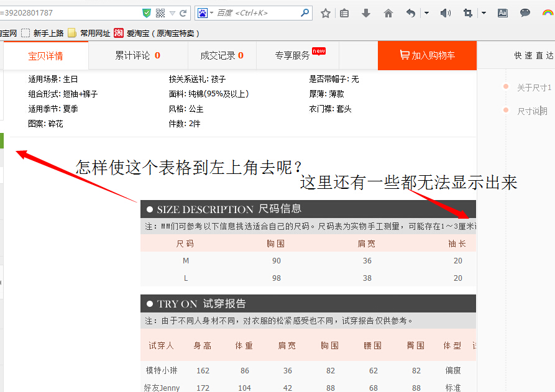
Task: Open the downloads arrow icon
Action: pos(366,14)
